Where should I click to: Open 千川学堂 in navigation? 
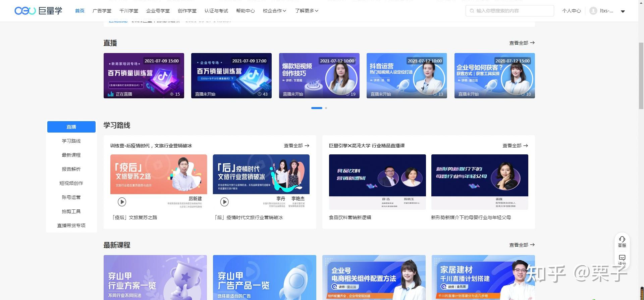pyautogui.click(x=129, y=11)
